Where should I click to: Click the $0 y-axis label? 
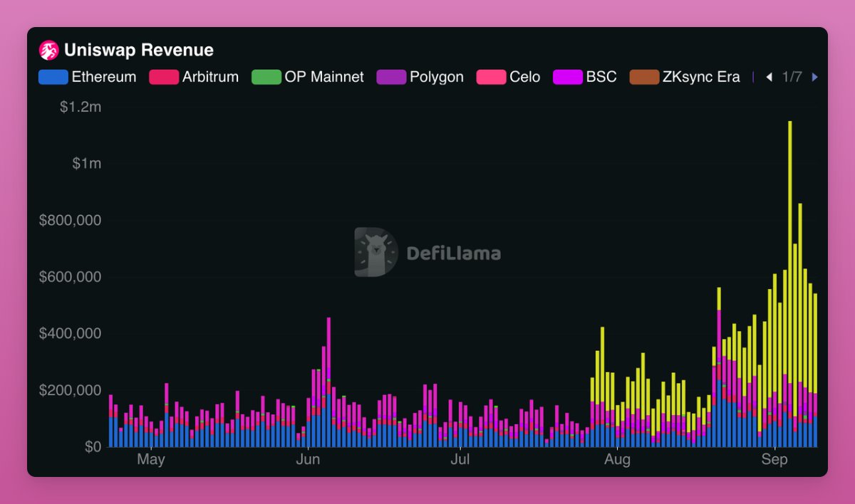click(x=93, y=447)
